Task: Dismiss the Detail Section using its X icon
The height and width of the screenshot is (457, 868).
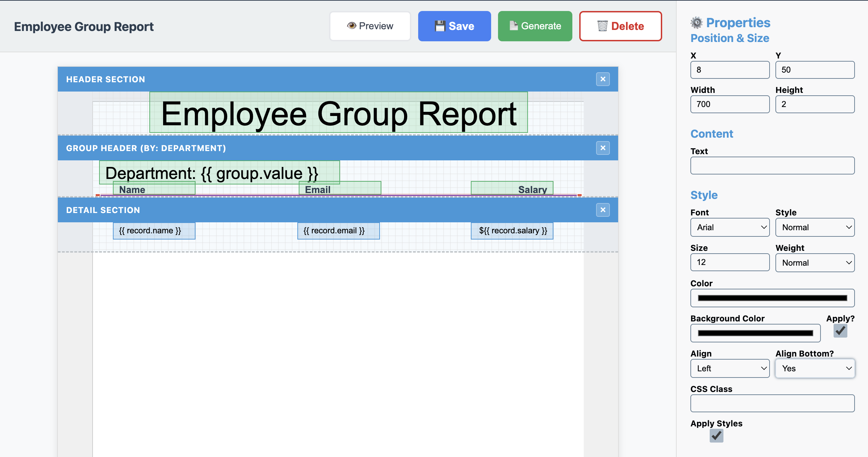Action: pyautogui.click(x=603, y=210)
